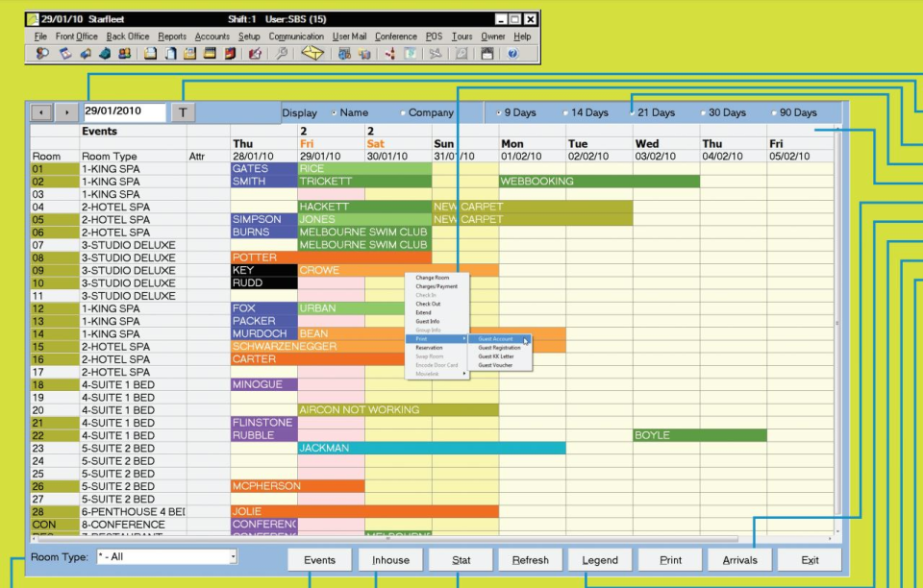Select the 9 Days view option
923x588 pixels.
coord(499,113)
